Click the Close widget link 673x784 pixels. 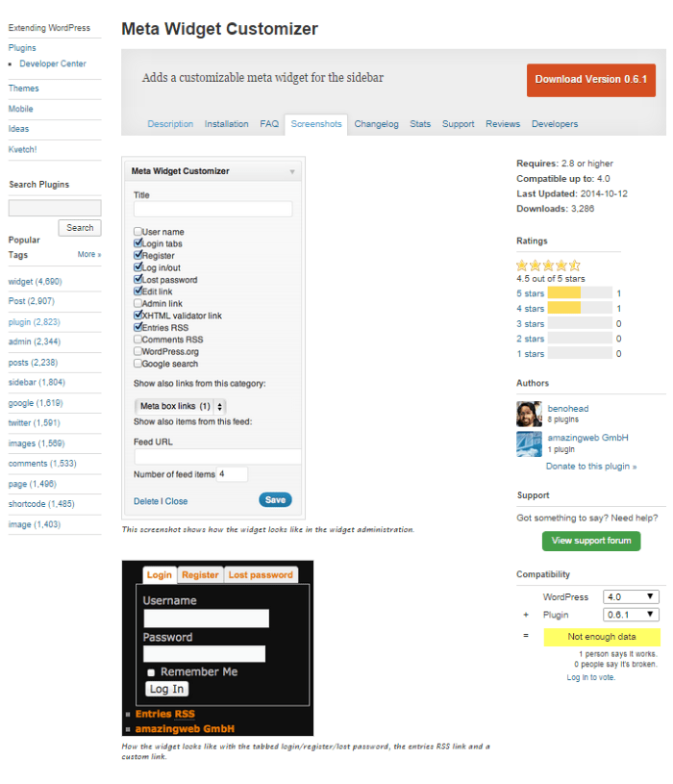click(x=176, y=501)
